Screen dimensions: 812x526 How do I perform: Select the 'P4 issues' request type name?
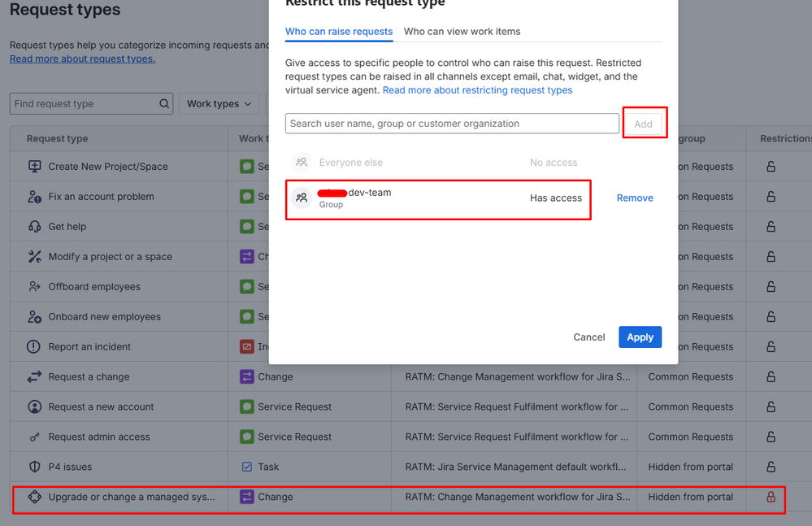point(70,467)
